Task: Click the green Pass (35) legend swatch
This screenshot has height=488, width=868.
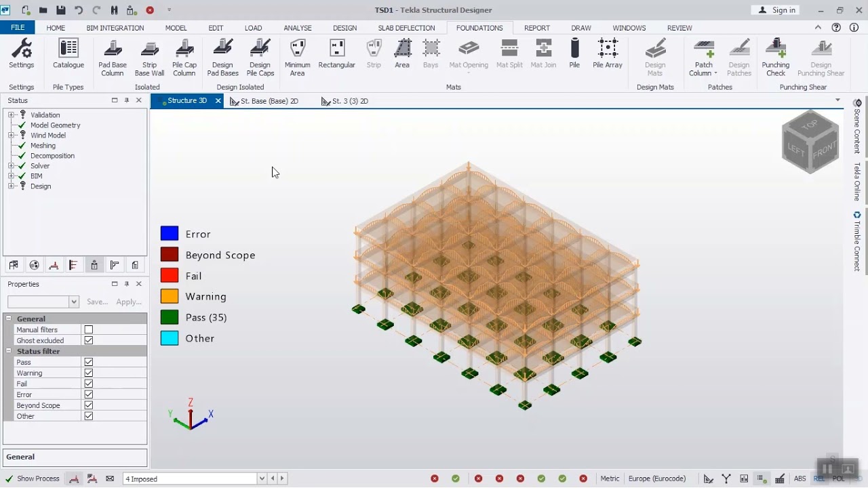Action: pyautogui.click(x=170, y=317)
